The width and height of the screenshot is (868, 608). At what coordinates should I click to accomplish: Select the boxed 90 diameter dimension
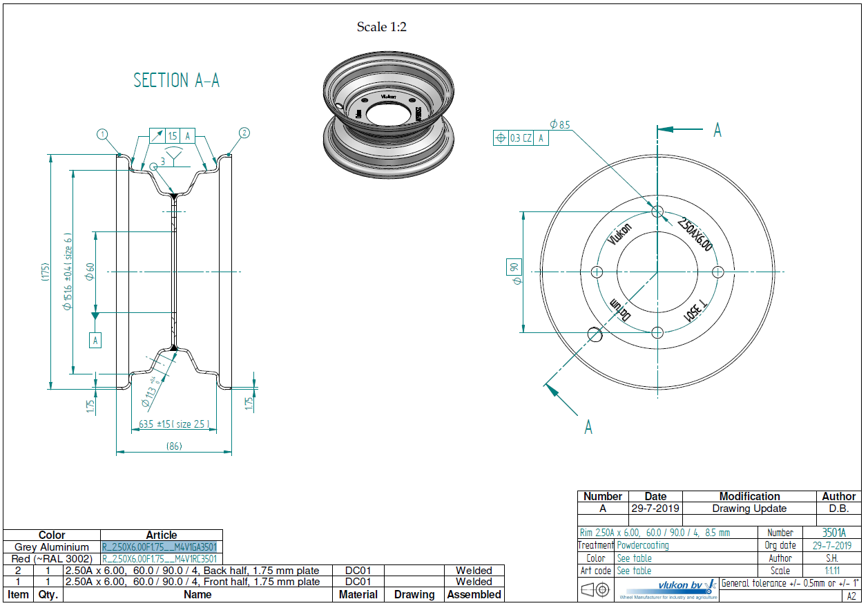click(x=514, y=267)
